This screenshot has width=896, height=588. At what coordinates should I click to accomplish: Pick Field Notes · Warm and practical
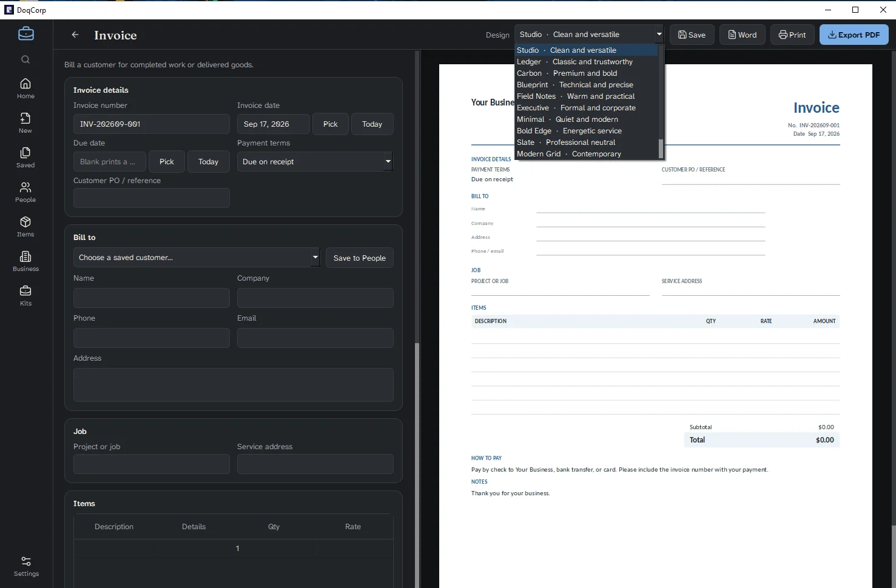pos(586,96)
